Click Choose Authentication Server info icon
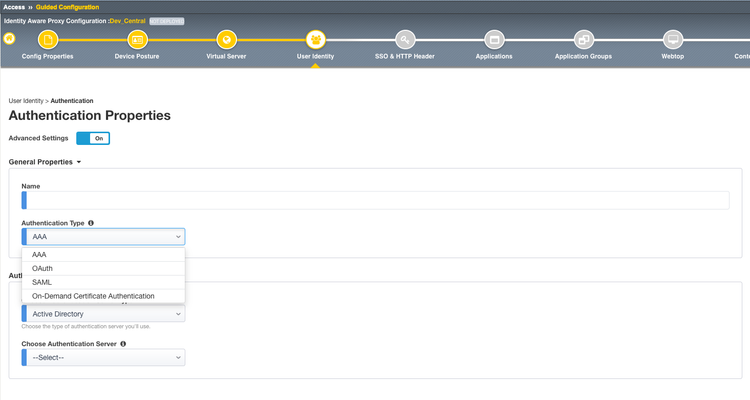Screen dimensions: 750x400 pyautogui.click(x=123, y=344)
